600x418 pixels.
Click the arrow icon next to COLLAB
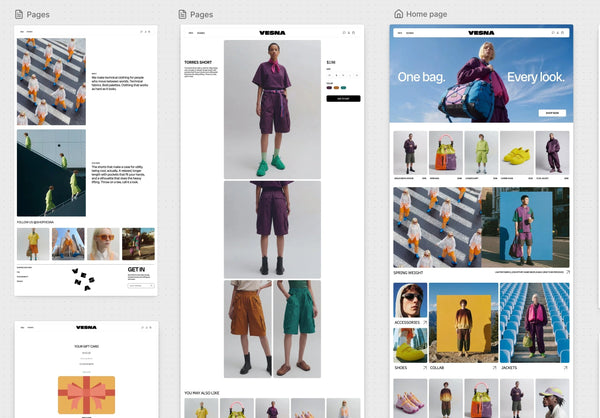[494, 368]
